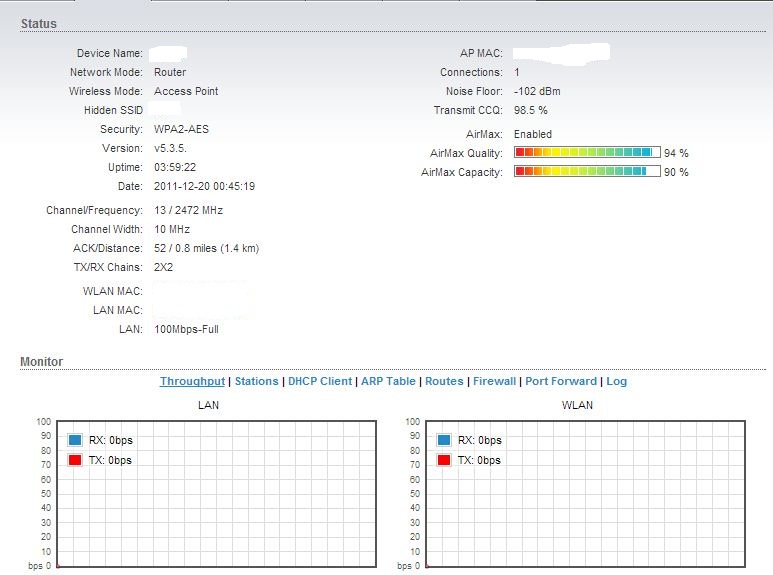Click the Status section heading
773x575 pixels.
click(38, 24)
